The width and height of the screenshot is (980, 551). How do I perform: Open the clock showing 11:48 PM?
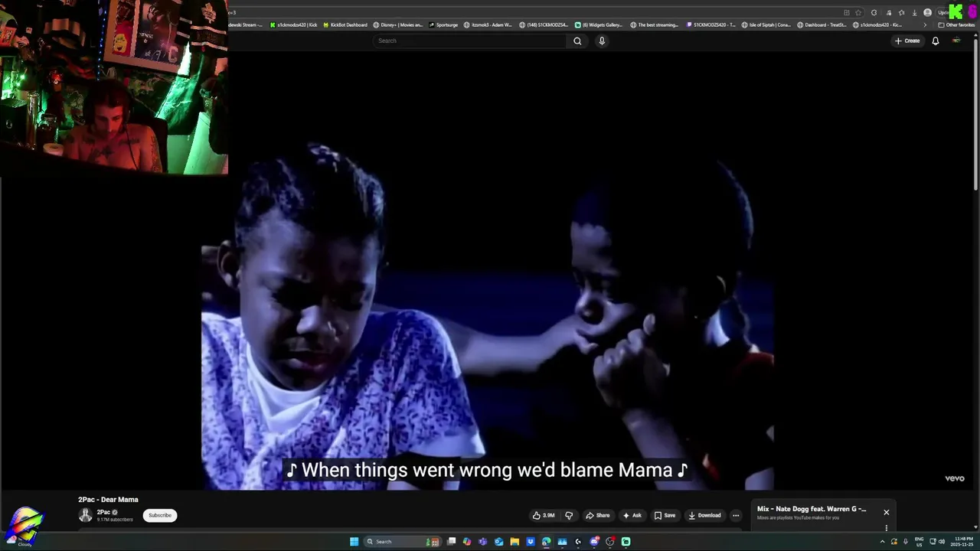[x=963, y=541]
